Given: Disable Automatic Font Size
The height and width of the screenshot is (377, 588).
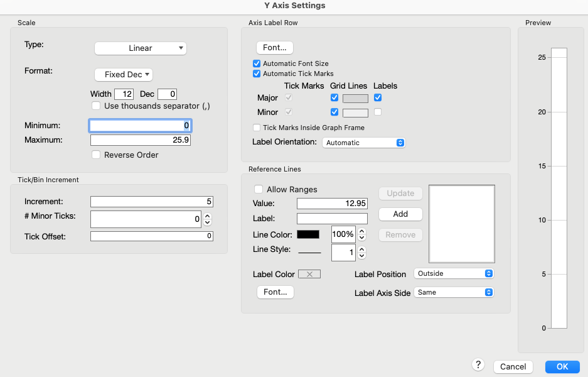Looking at the screenshot, I should click(x=257, y=63).
